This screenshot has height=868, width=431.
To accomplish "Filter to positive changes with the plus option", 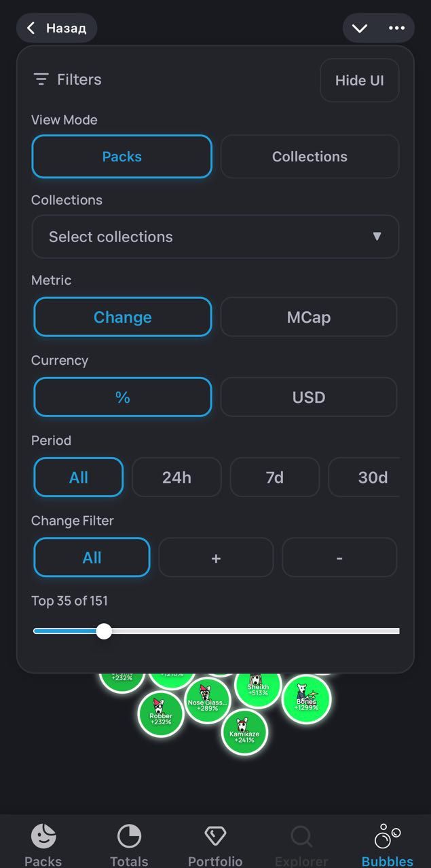I will 216,557.
